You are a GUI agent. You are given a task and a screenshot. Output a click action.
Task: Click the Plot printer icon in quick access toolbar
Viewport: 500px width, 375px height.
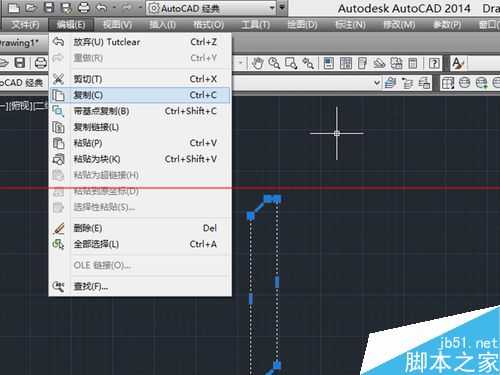[x=83, y=8]
